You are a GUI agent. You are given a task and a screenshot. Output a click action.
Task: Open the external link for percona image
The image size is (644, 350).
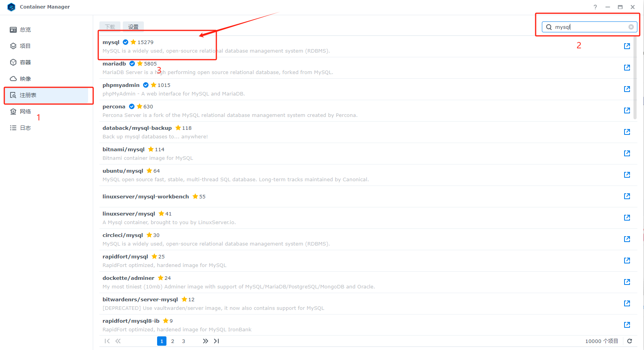(627, 110)
